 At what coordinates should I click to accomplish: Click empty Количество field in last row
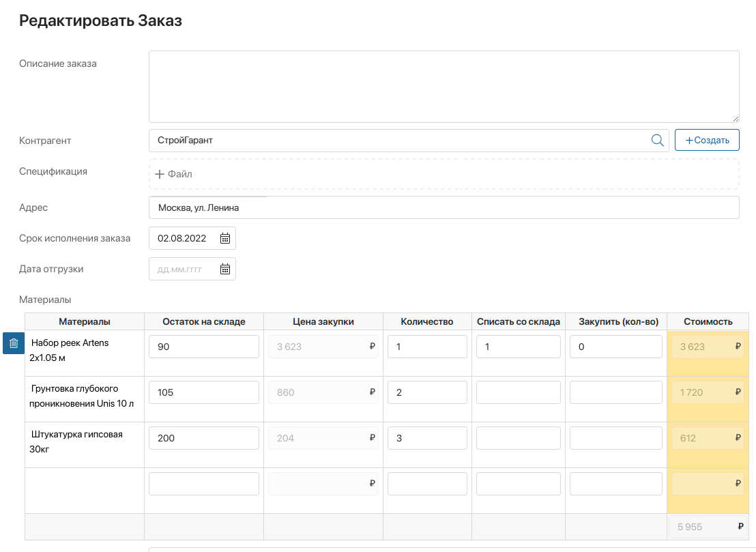click(427, 484)
